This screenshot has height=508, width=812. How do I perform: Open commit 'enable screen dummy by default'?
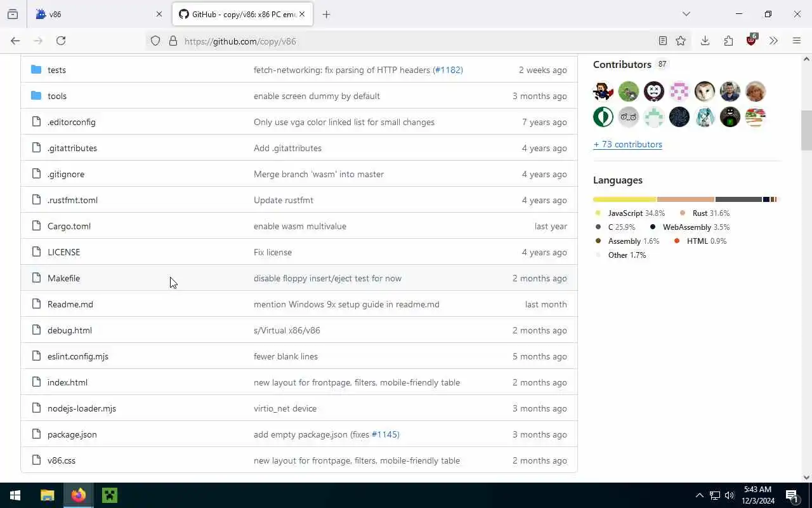tap(317, 96)
